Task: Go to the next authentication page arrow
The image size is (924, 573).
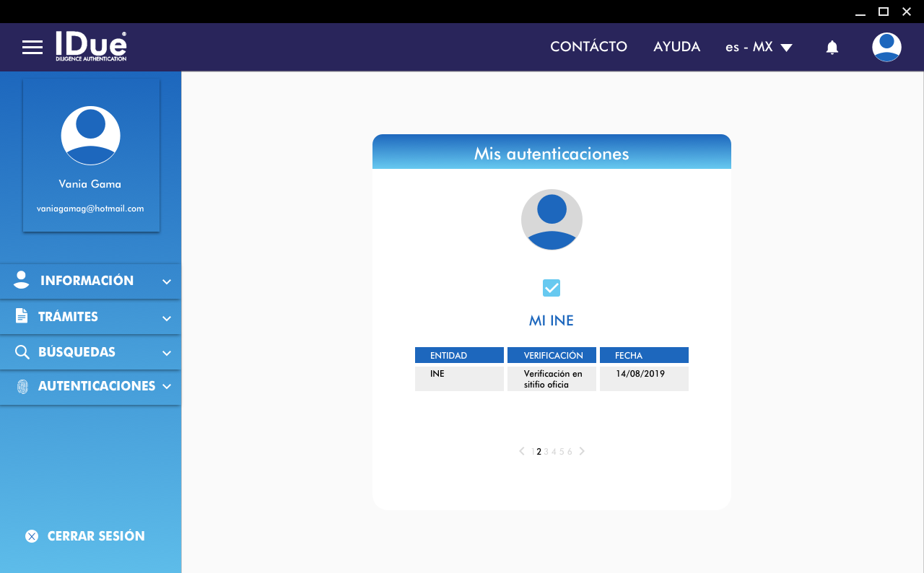Action: 582,452
